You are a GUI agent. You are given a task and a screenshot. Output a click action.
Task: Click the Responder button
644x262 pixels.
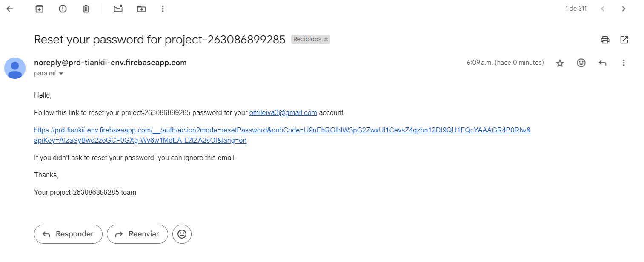coord(68,234)
